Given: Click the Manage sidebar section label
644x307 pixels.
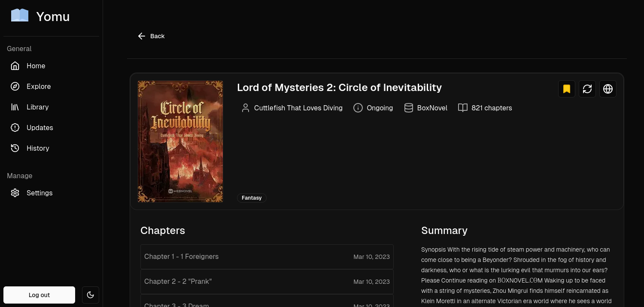Looking at the screenshot, I should [20, 176].
